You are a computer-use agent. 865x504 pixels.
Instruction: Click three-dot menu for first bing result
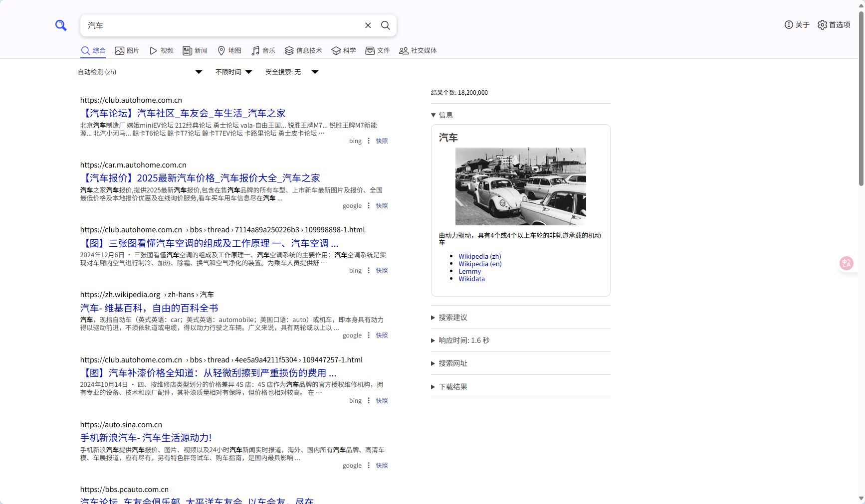point(369,141)
